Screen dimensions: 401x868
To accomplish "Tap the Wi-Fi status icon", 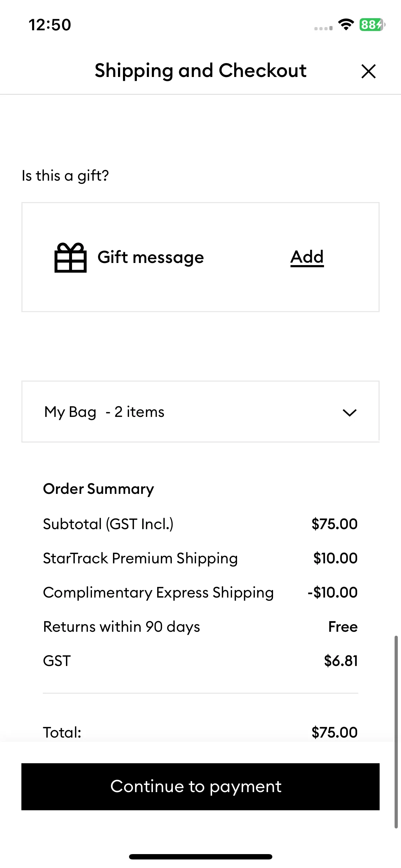I will pyautogui.click(x=346, y=25).
